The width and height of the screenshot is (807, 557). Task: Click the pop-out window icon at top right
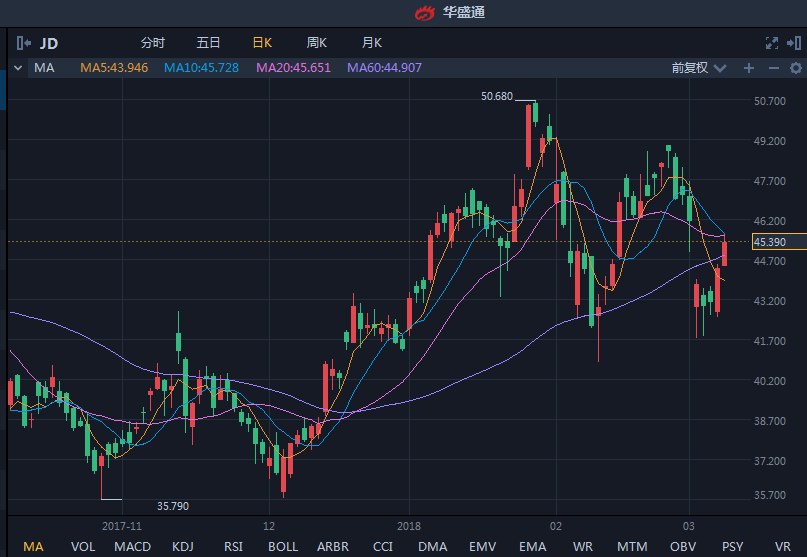tap(794, 43)
